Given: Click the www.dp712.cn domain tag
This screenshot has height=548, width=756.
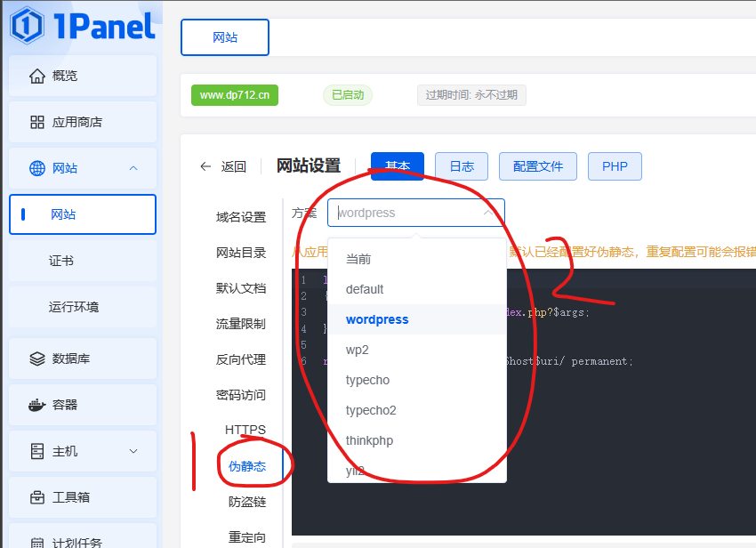Looking at the screenshot, I should tap(235, 95).
